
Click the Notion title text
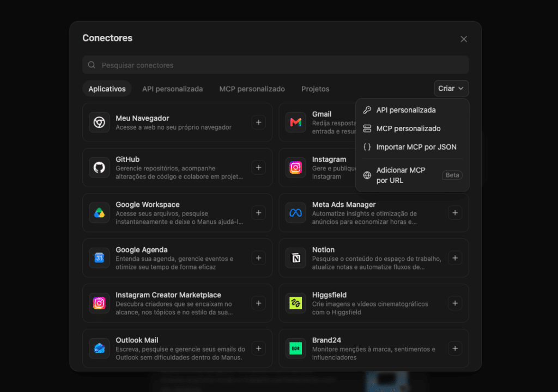(323, 250)
